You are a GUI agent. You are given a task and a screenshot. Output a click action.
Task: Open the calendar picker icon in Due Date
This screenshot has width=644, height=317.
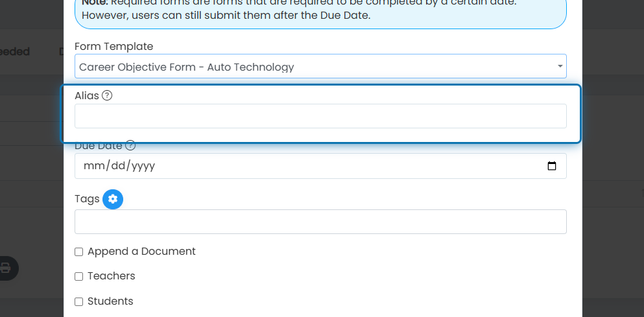coord(552,166)
